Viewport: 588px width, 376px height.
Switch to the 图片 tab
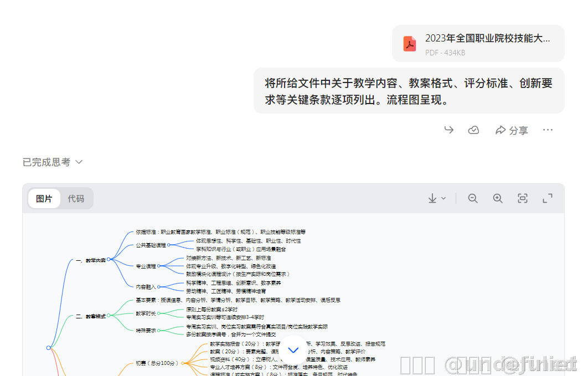coord(44,198)
